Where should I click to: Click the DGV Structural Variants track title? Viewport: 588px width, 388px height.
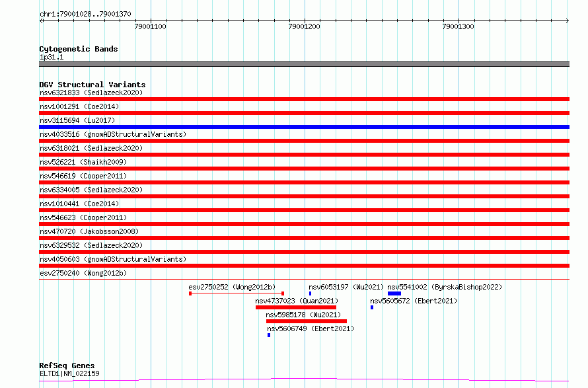(92, 85)
